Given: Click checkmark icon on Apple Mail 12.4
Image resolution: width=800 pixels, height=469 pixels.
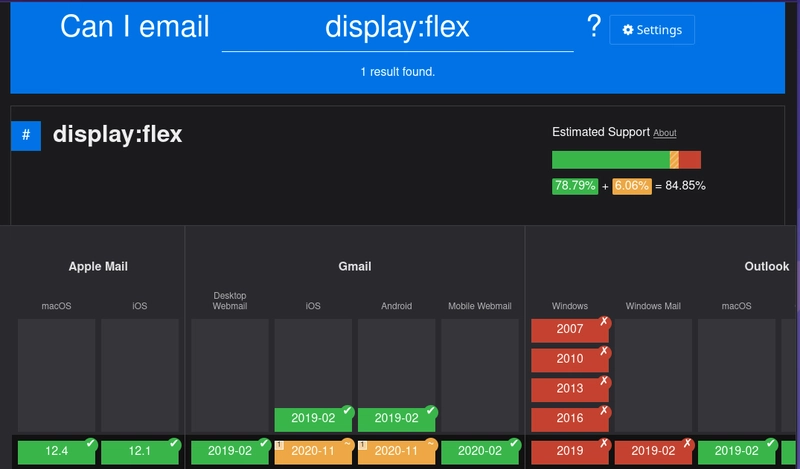Looking at the screenshot, I should [91, 443].
